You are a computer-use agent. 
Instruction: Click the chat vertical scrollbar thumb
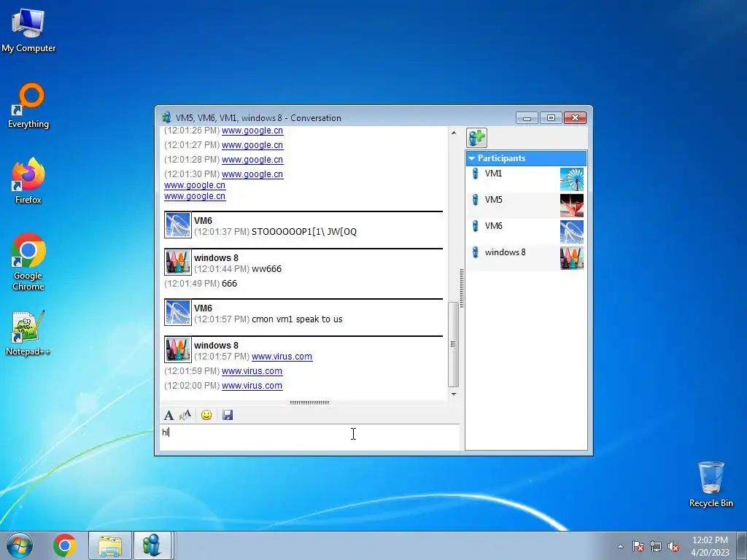pyautogui.click(x=454, y=344)
